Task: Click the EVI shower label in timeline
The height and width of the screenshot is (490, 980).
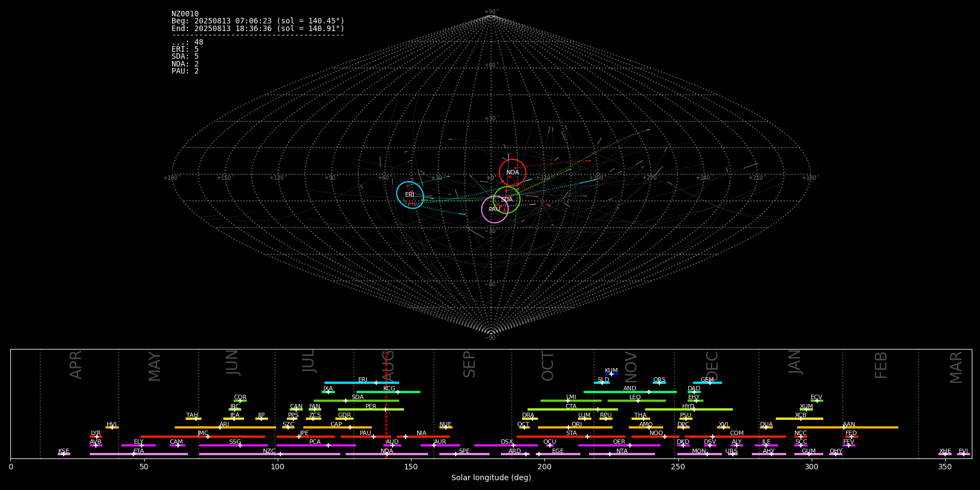Action: (963, 451)
